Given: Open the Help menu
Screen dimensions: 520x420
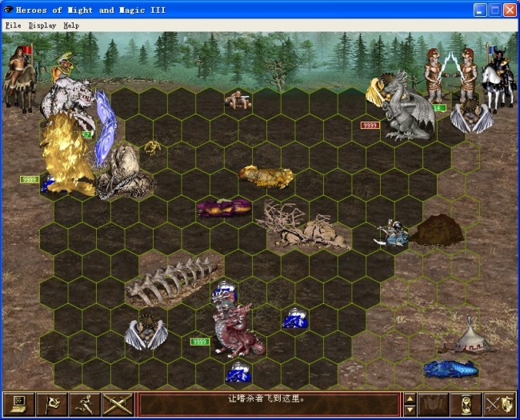Looking at the screenshot, I should [x=71, y=26].
